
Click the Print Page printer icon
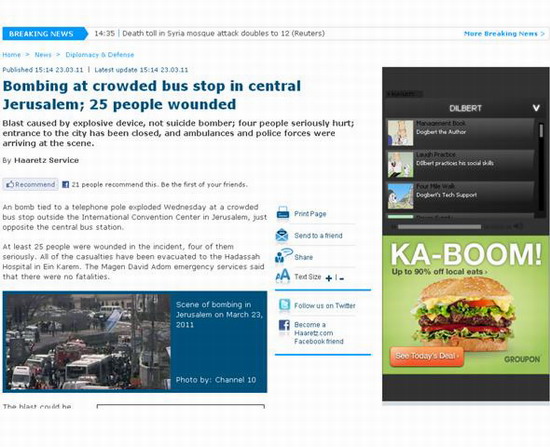coord(283,213)
